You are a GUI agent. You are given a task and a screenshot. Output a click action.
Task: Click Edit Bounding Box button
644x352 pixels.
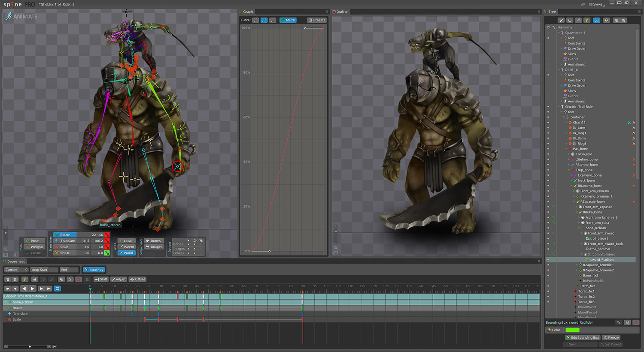583,337
